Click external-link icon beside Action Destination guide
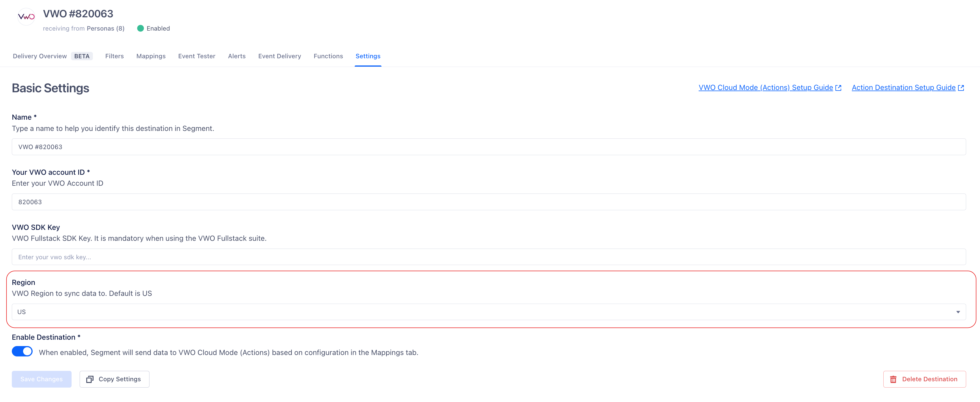Image resolution: width=980 pixels, height=402 pixels. (961, 88)
